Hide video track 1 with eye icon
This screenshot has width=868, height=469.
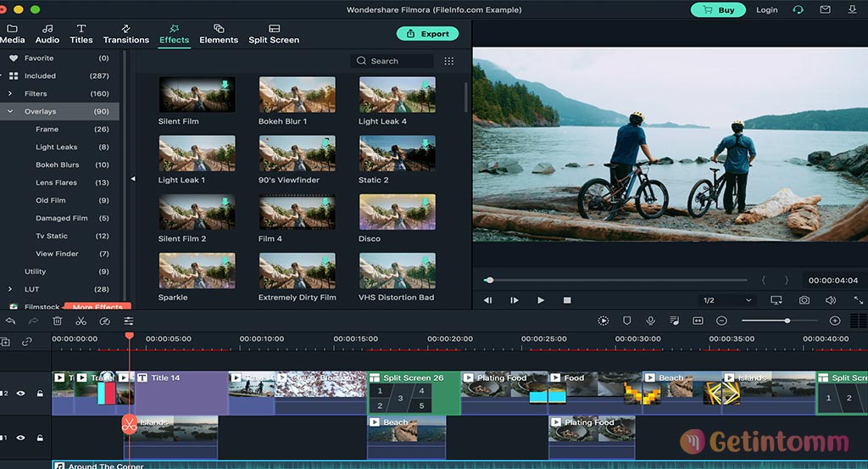[x=20, y=438]
